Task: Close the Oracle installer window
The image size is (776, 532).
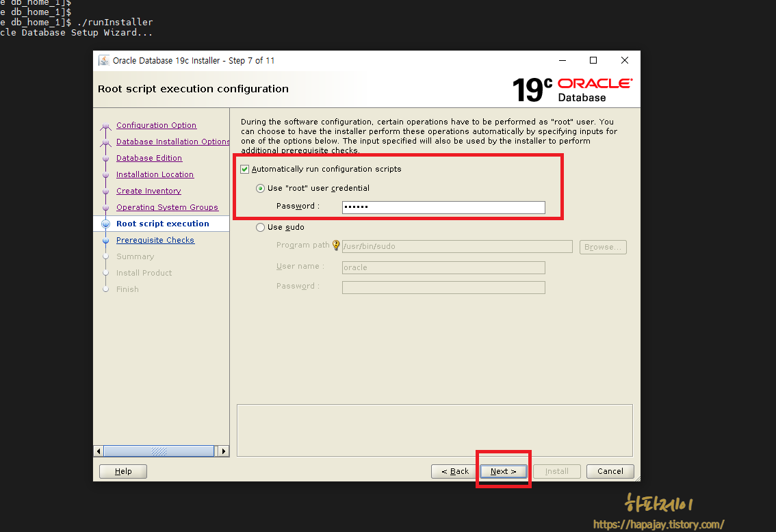Action: pos(625,60)
